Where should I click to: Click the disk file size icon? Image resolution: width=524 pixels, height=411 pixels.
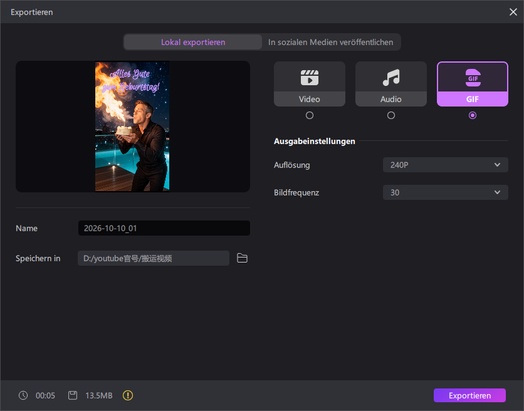pos(73,395)
